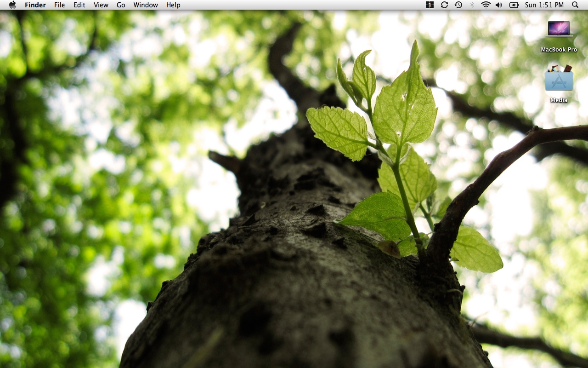Click the Spaces number 1 menu bar icon
The image size is (588, 368).
pyautogui.click(x=430, y=5)
